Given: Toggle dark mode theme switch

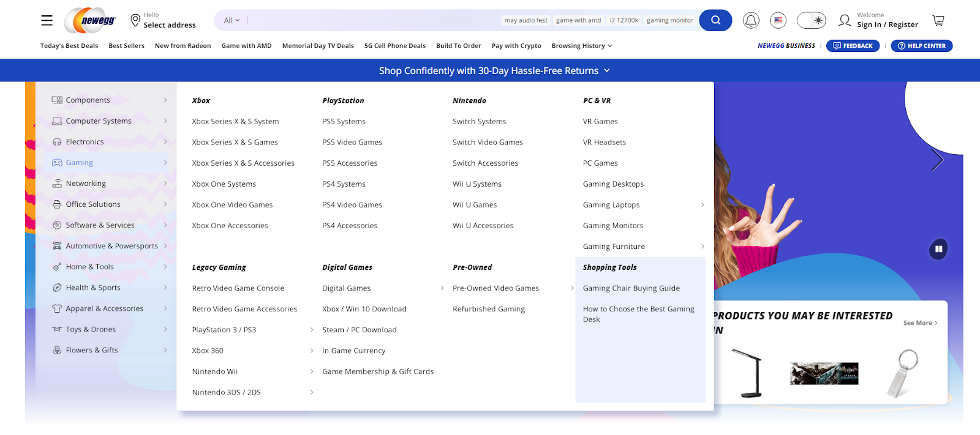Looking at the screenshot, I should 812,20.
